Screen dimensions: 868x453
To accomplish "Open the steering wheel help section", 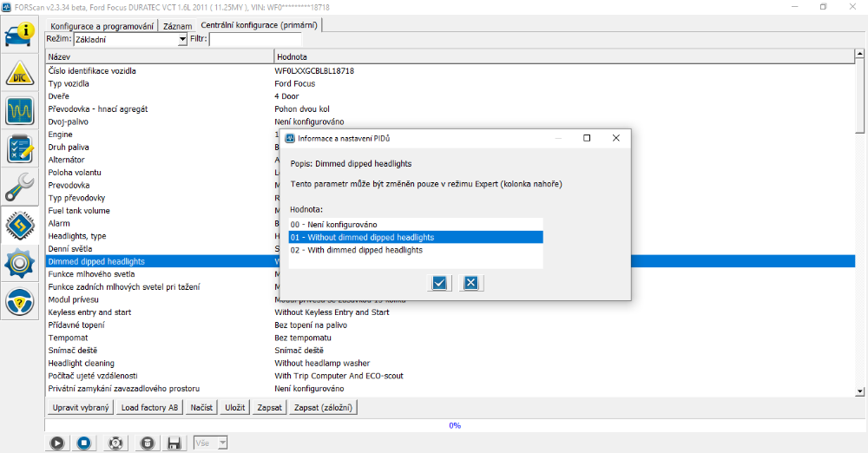I will [20, 301].
